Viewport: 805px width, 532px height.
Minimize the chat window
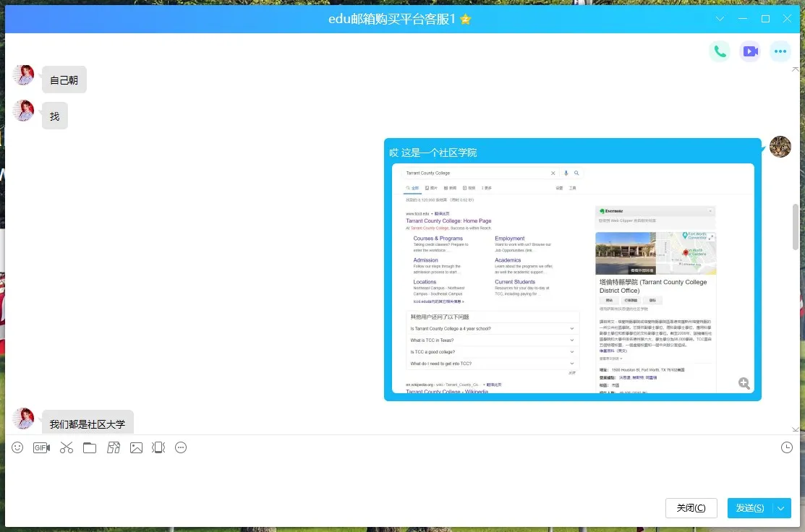tap(743, 19)
